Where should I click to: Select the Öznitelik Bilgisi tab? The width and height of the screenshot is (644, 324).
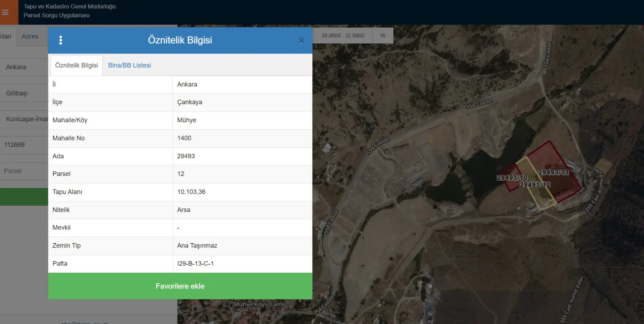click(x=76, y=65)
